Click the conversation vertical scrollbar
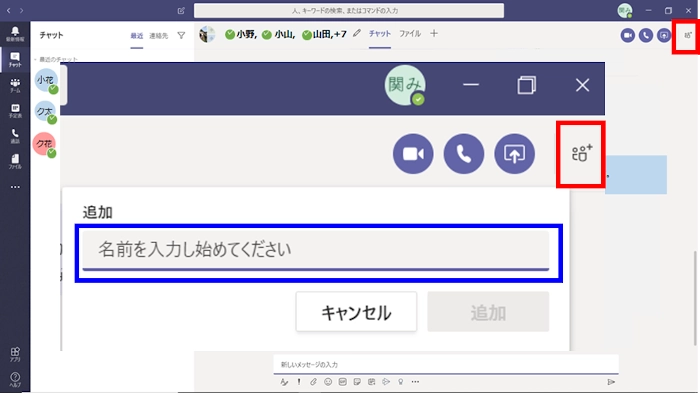Screen dimensions: 700x393 [695, 298]
